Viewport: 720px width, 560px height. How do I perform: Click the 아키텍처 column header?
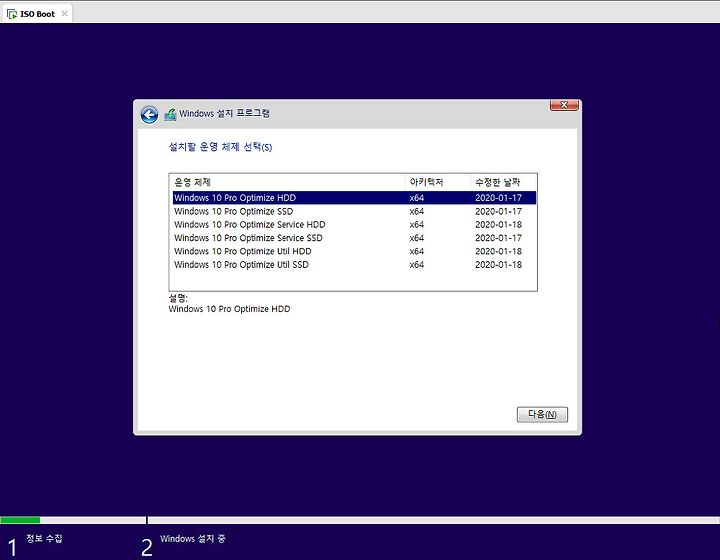[438, 182]
